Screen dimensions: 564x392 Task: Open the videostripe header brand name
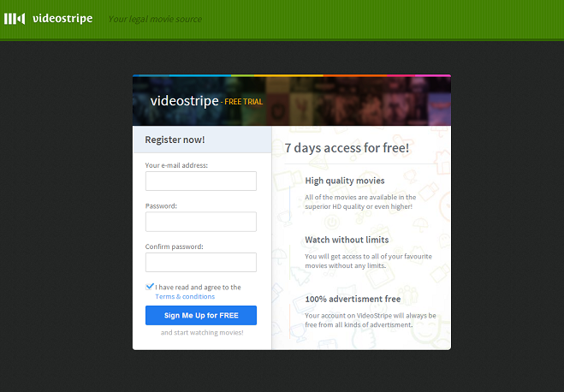tap(62, 18)
